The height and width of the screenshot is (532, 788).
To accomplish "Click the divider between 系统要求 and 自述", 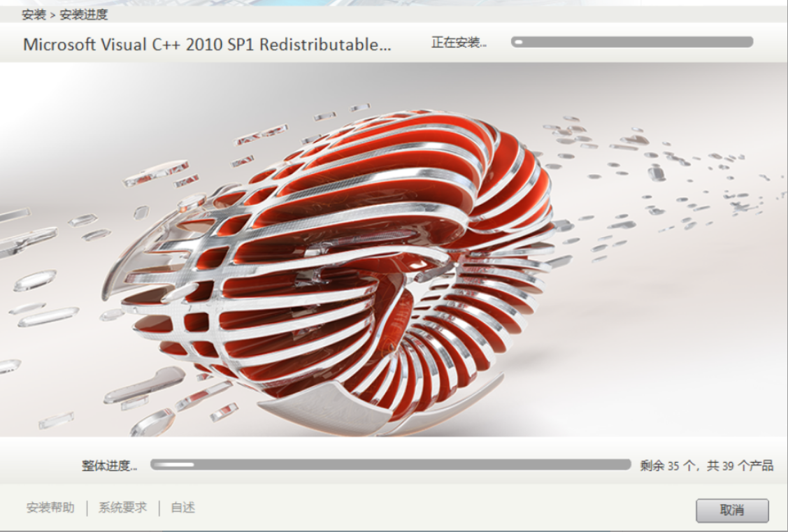I will pos(159,508).
